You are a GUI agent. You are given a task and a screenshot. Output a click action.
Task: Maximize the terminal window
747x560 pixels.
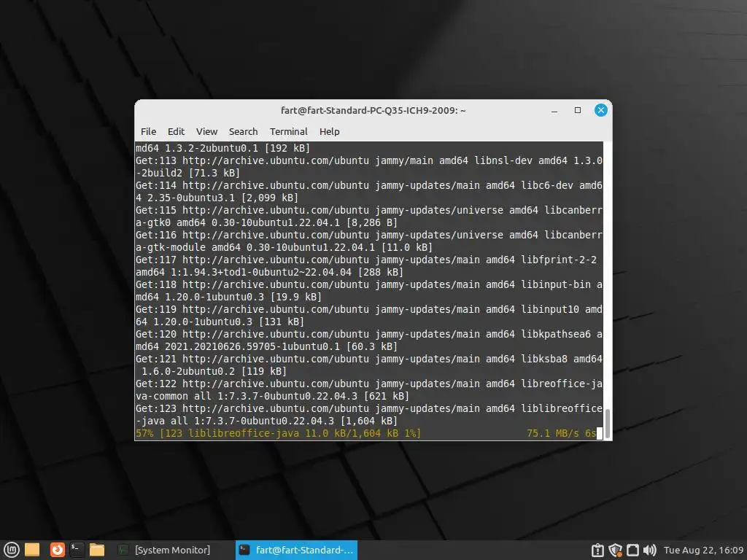[x=578, y=111]
